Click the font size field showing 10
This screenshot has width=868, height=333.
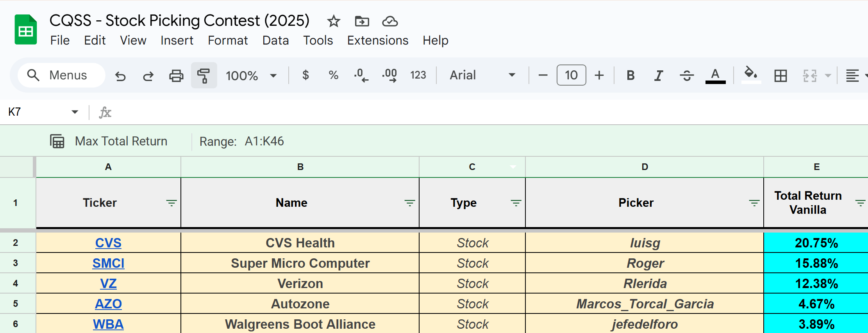click(571, 75)
